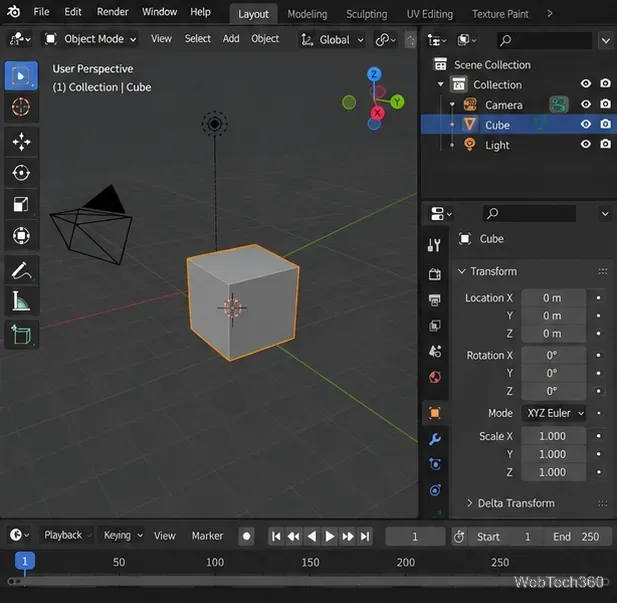Jump to the last frame
The height and width of the screenshot is (603, 617).
(366, 536)
